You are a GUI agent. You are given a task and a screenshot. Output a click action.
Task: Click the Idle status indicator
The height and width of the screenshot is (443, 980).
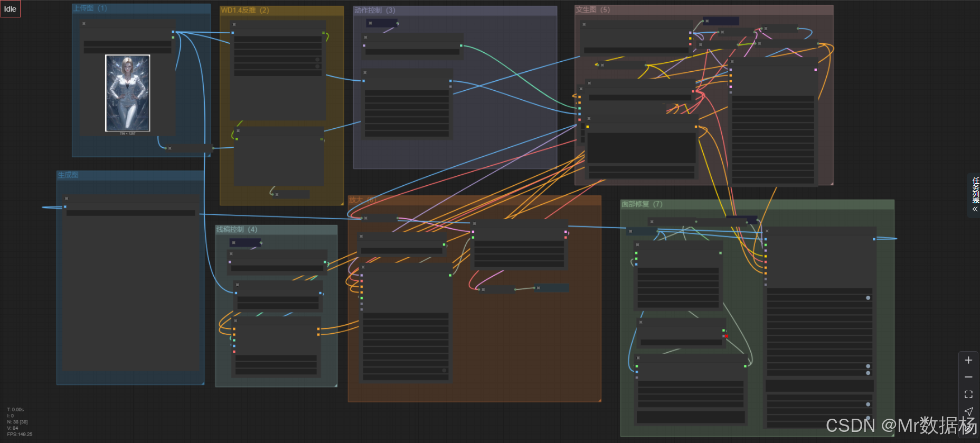tap(10, 9)
